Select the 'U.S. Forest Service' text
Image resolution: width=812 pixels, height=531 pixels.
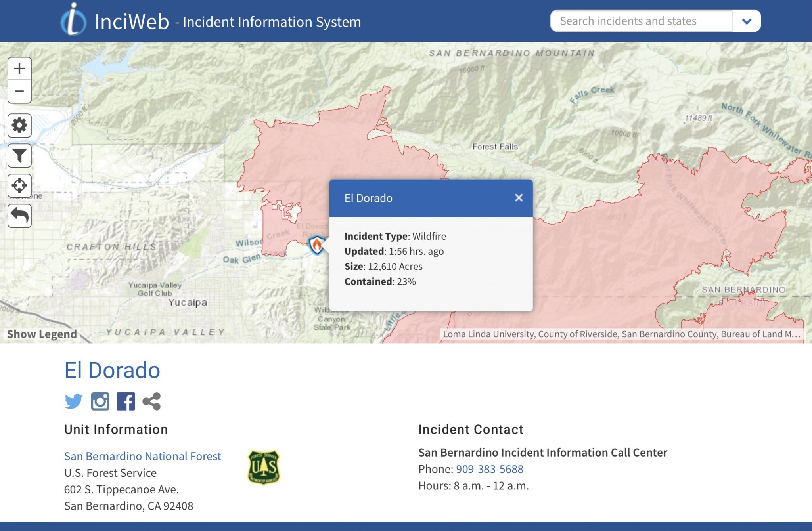click(x=110, y=473)
